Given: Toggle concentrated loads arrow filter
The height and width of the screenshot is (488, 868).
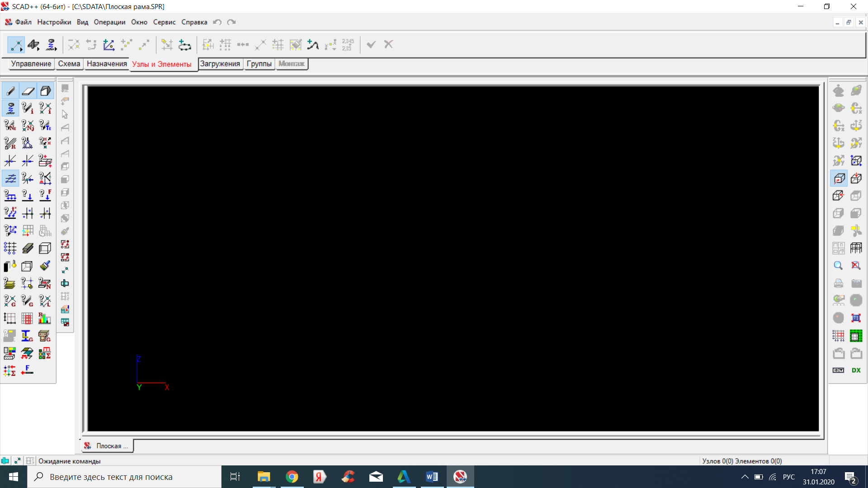Looking at the screenshot, I should point(28,196).
